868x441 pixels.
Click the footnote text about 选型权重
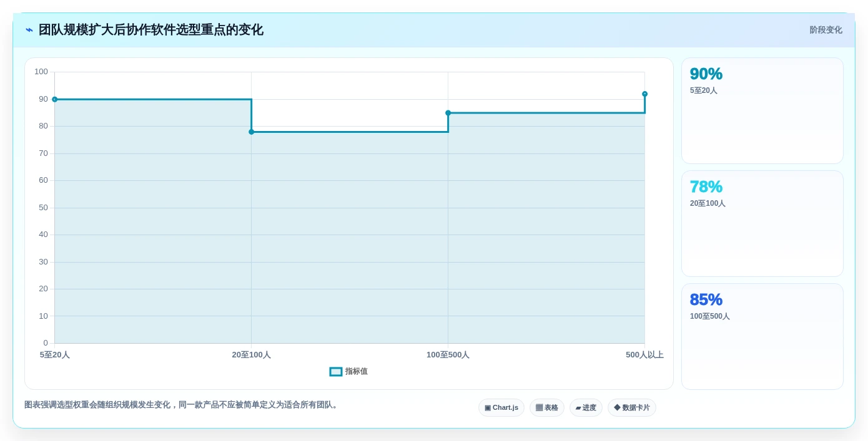(182, 405)
